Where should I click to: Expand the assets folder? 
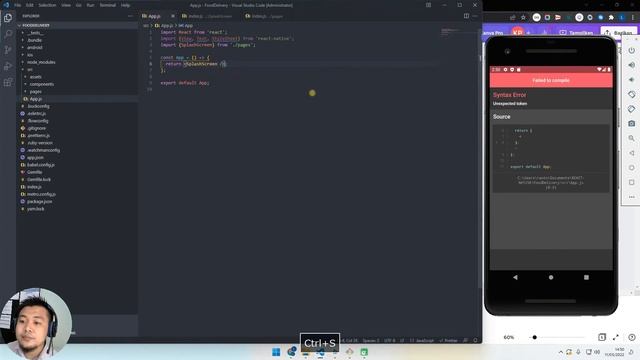point(36,77)
